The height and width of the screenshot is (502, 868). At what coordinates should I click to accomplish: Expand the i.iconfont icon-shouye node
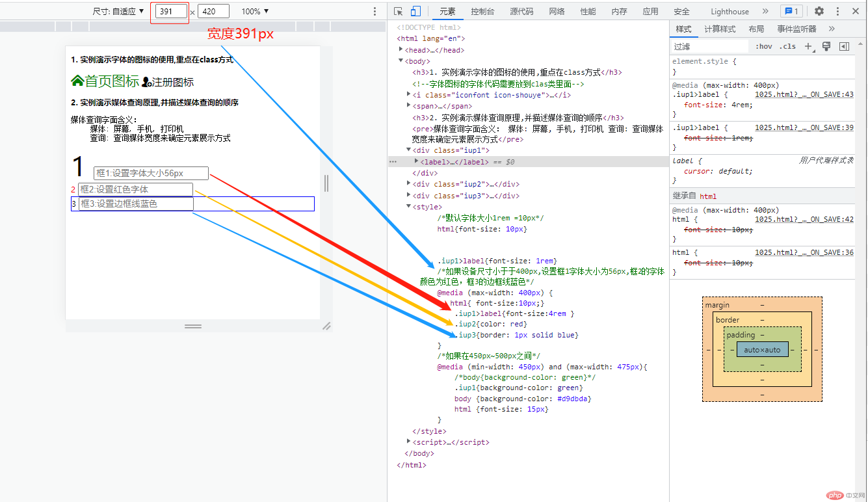coord(409,94)
